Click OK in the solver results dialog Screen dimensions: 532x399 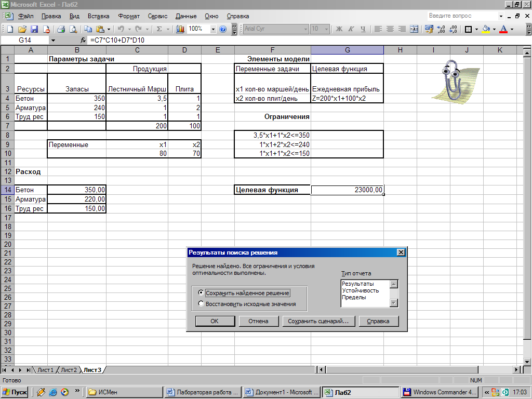[x=215, y=321]
